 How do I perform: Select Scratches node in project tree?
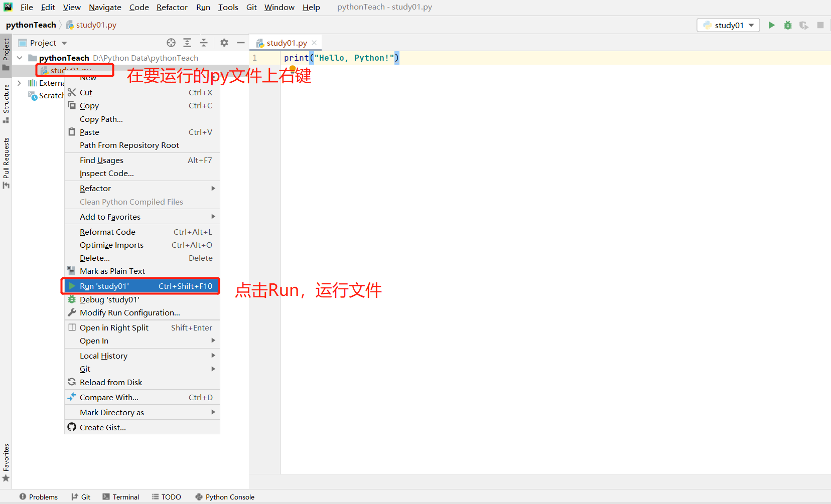tap(46, 95)
